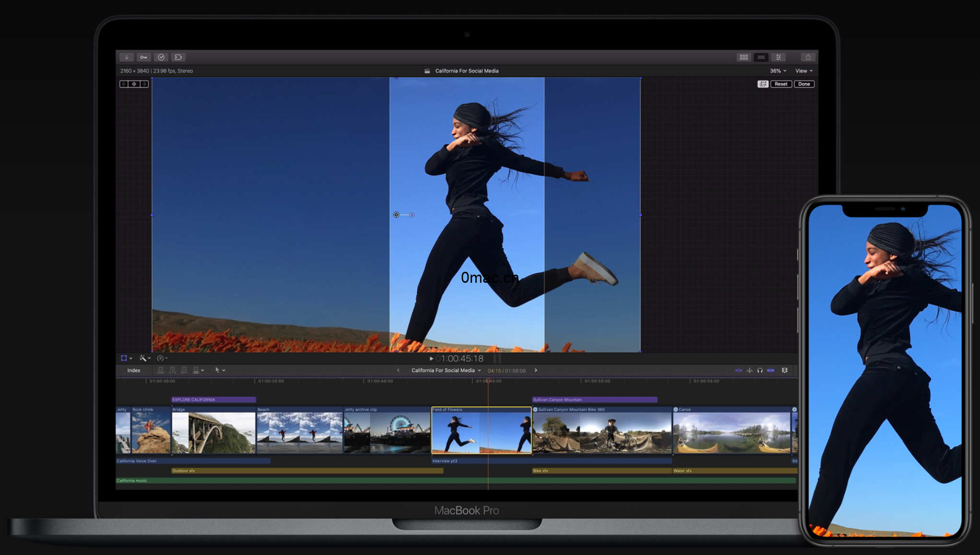Click the timecode 01:00:45:18 display
This screenshot has height=555, width=980.
[460, 359]
